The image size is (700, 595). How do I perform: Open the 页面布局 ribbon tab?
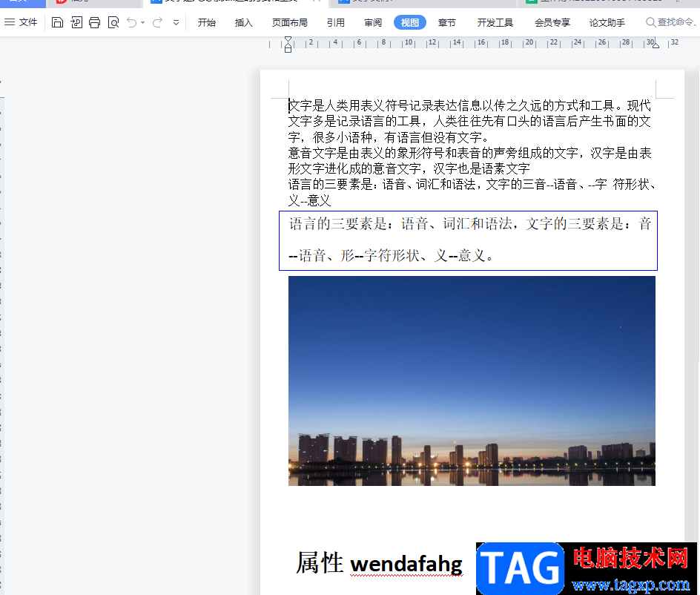(x=290, y=22)
